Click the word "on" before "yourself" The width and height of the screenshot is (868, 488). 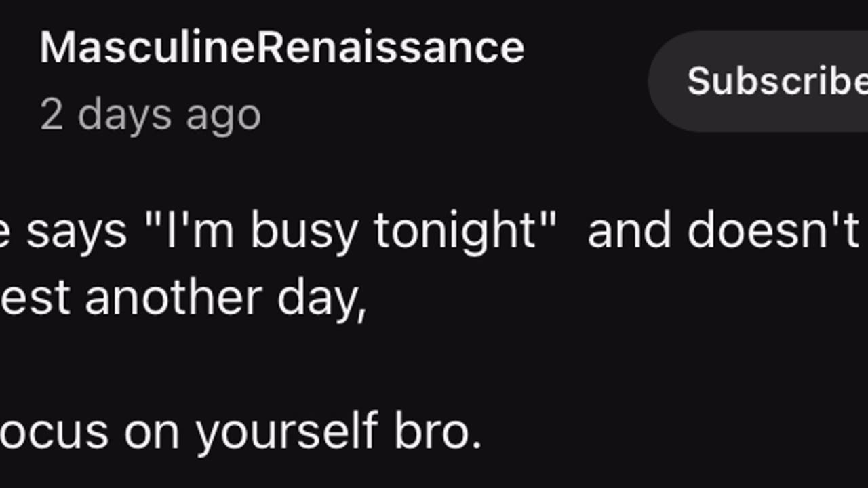pyautogui.click(x=151, y=432)
